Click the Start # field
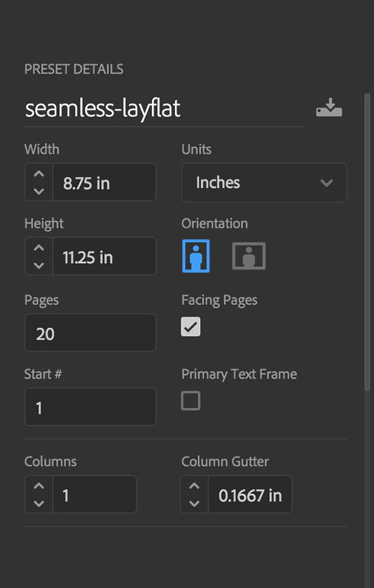The image size is (374, 588). (90, 407)
